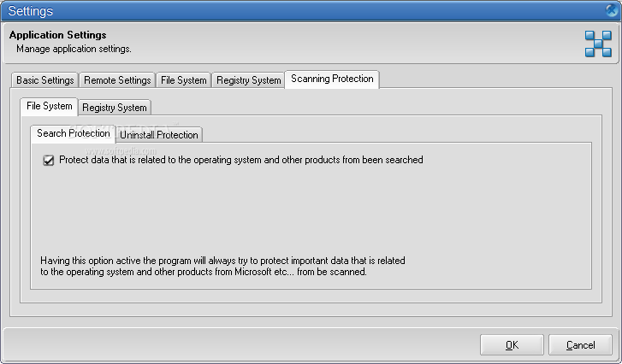Click the 'Protect data that is related' checkbox label
Viewport: 622px width, 364px height.
tap(240, 160)
